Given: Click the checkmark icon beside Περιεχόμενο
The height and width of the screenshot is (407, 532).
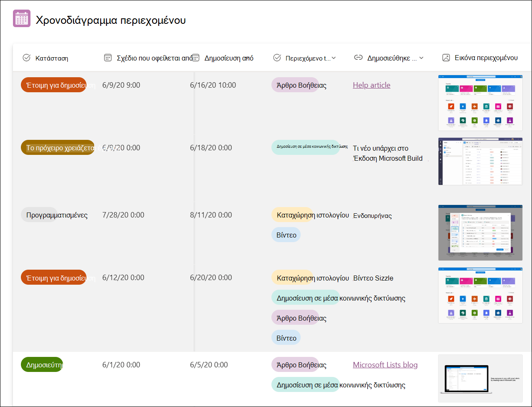Looking at the screenshot, I should (277, 58).
